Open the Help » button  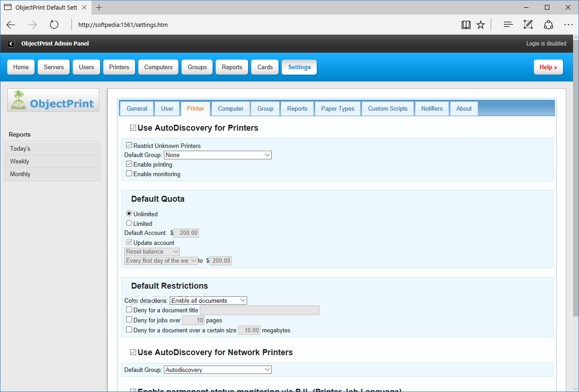pos(549,67)
